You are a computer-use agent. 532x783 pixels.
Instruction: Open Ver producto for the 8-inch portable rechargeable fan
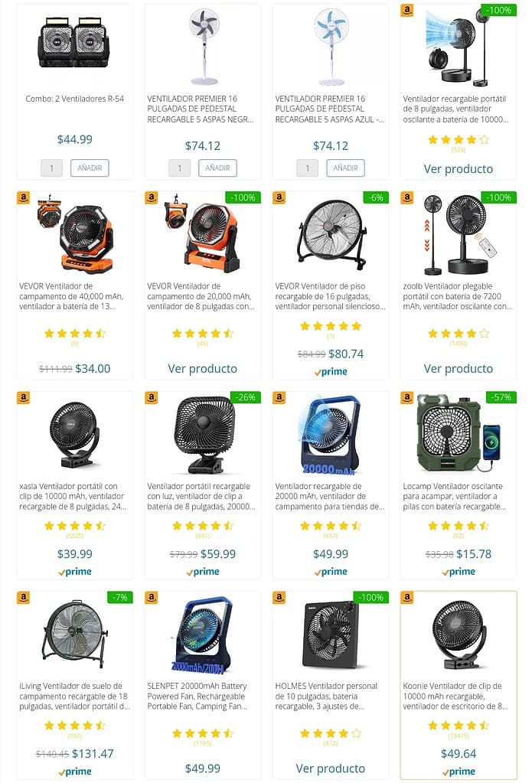point(459,169)
